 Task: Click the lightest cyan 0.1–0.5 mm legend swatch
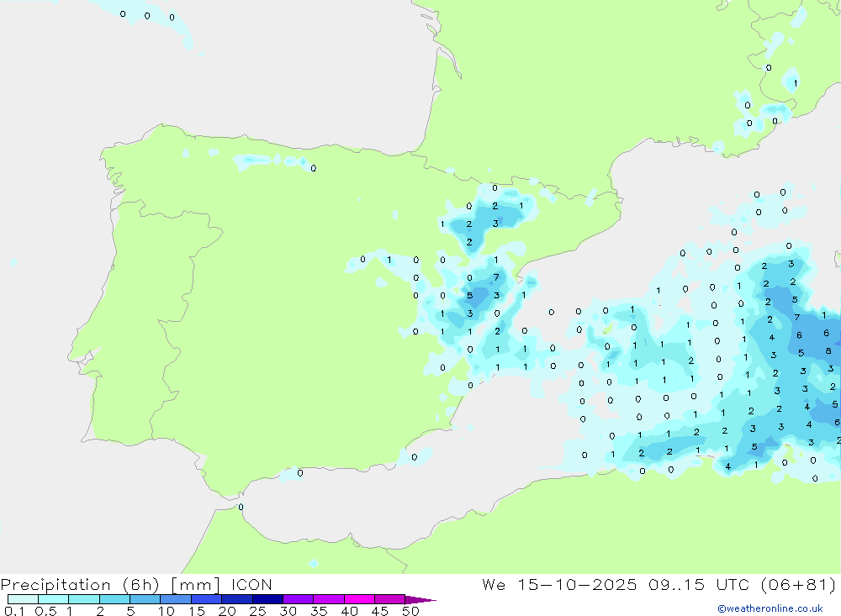(23, 599)
